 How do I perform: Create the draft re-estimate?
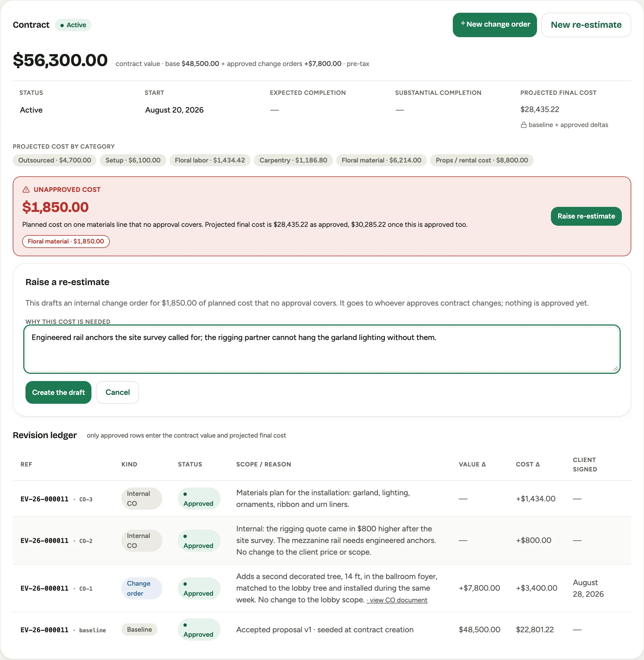pyautogui.click(x=58, y=392)
